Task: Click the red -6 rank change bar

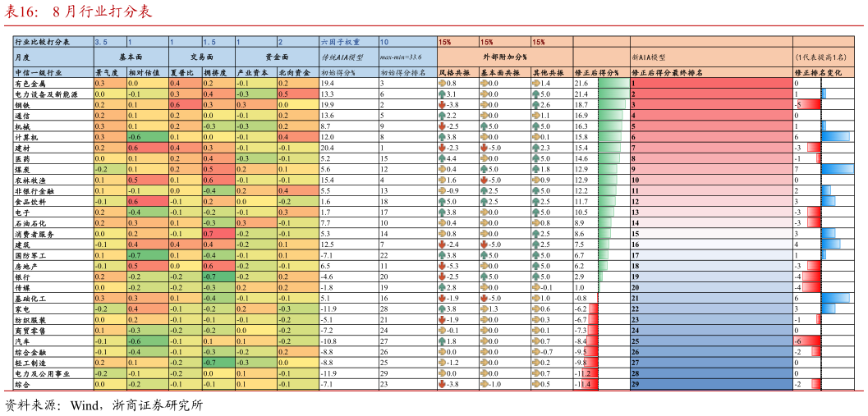Action: click(x=806, y=341)
